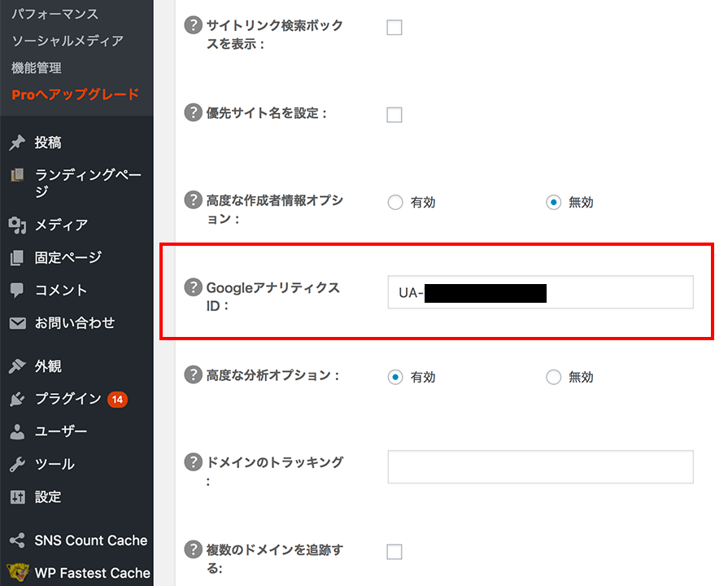Click the ドメインのトラッキング input field
Screen dimensions: 728x586
[540, 466]
